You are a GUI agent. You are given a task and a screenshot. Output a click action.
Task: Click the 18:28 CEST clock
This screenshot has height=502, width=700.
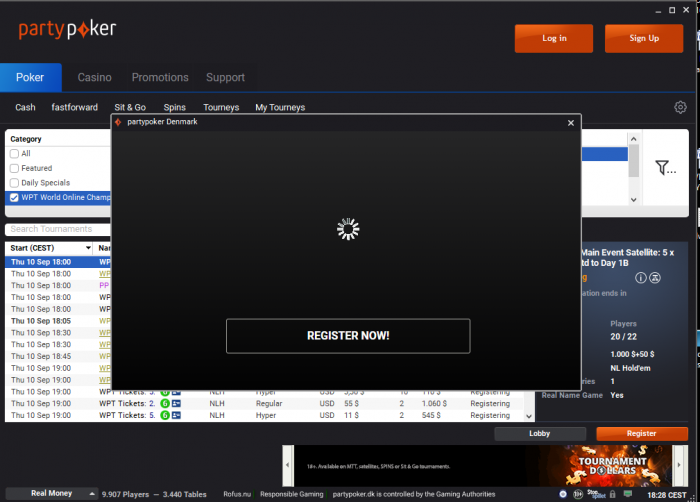coord(667,495)
